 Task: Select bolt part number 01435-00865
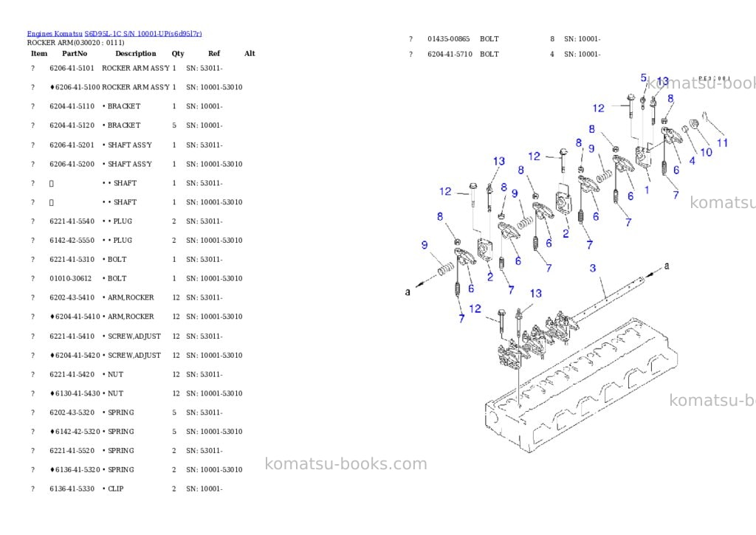pyautogui.click(x=448, y=39)
